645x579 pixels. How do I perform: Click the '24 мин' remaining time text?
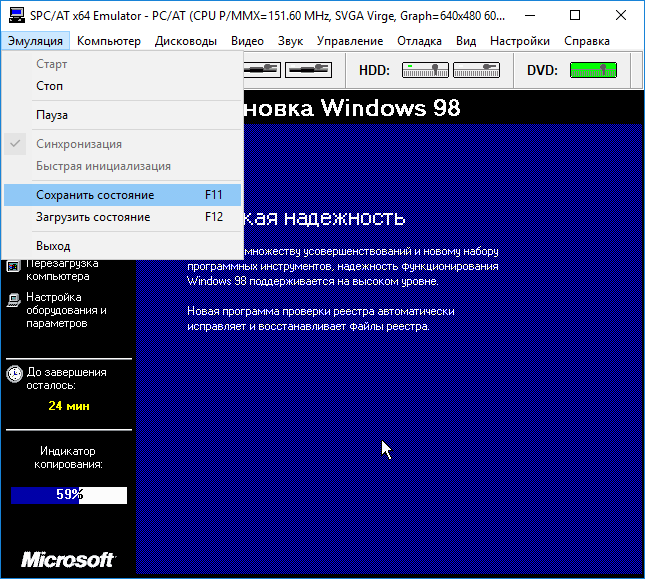click(x=69, y=406)
